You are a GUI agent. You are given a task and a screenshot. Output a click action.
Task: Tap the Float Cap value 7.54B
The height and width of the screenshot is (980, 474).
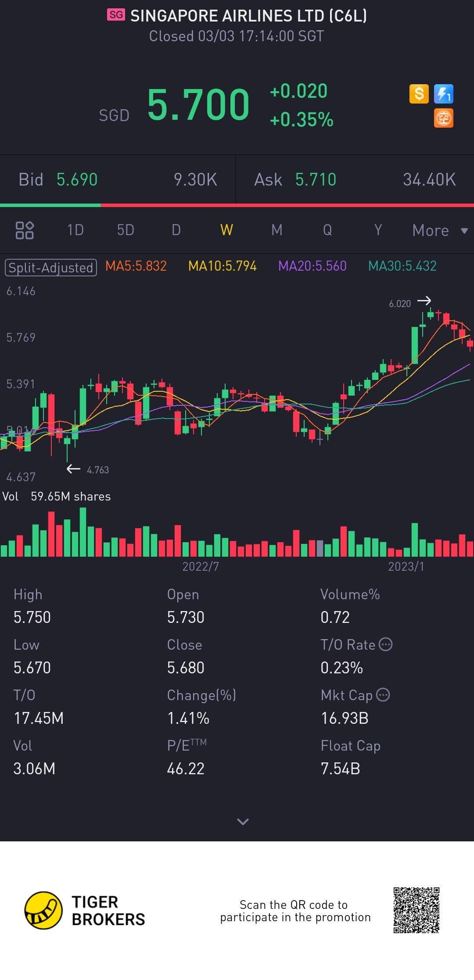[x=340, y=769]
